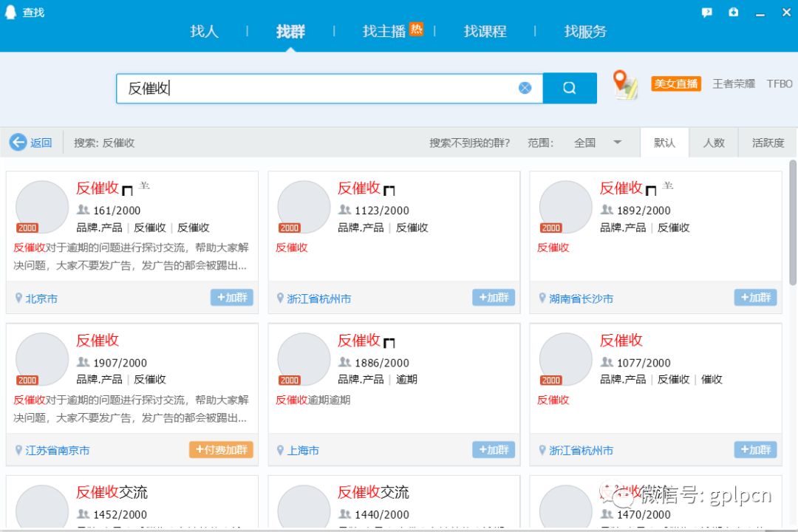
Task: Click the security shield icon in the title bar
Action: coord(733,12)
